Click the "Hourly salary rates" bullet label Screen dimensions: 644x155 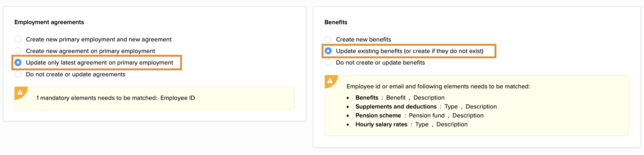[x=381, y=124]
